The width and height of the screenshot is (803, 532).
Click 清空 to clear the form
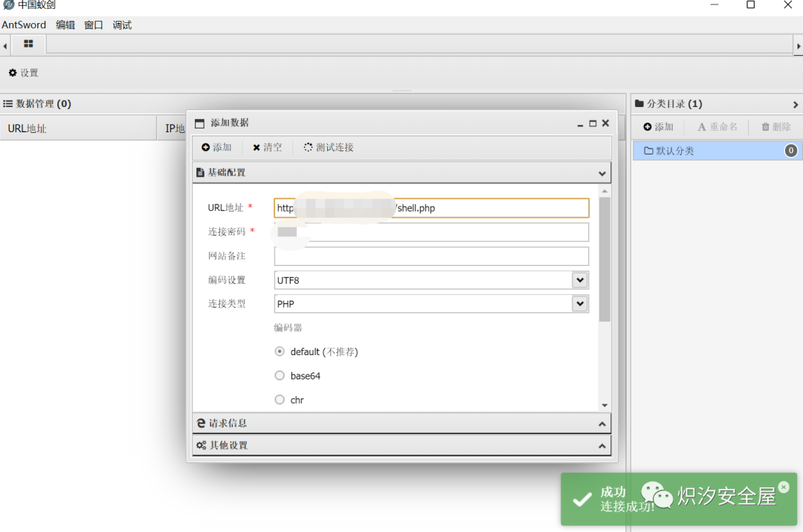(x=268, y=147)
